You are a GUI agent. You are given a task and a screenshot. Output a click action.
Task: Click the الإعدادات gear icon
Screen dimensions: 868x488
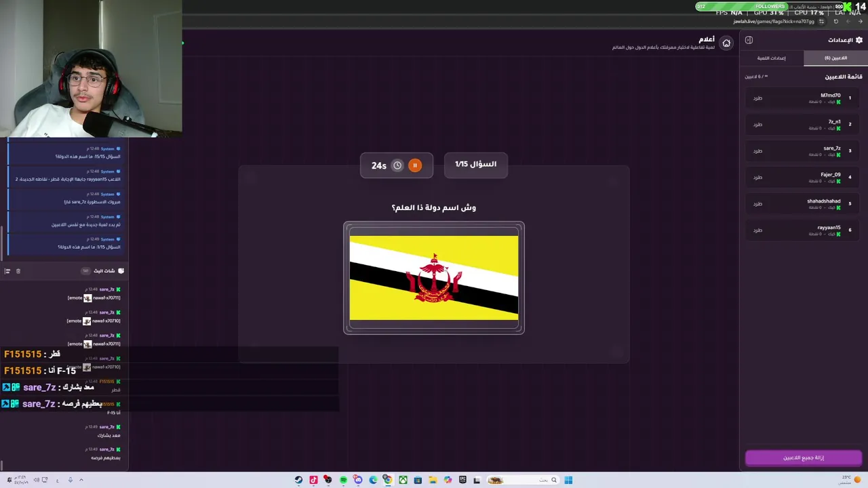pos(859,40)
